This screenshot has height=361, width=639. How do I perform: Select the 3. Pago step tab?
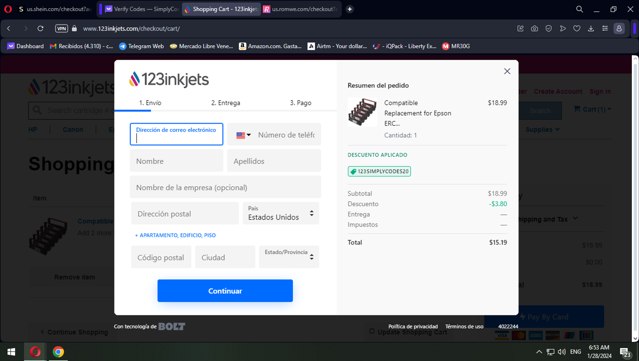pyautogui.click(x=300, y=103)
